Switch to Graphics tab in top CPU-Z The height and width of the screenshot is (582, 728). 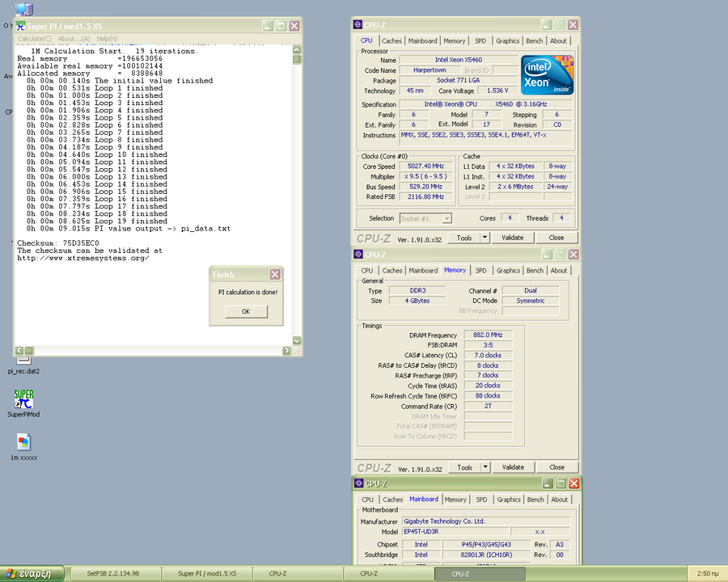pyautogui.click(x=507, y=41)
